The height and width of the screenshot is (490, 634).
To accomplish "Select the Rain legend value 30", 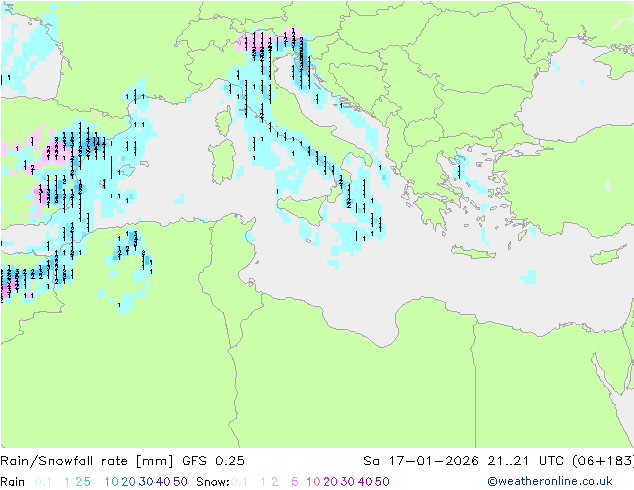I will click(x=146, y=482).
